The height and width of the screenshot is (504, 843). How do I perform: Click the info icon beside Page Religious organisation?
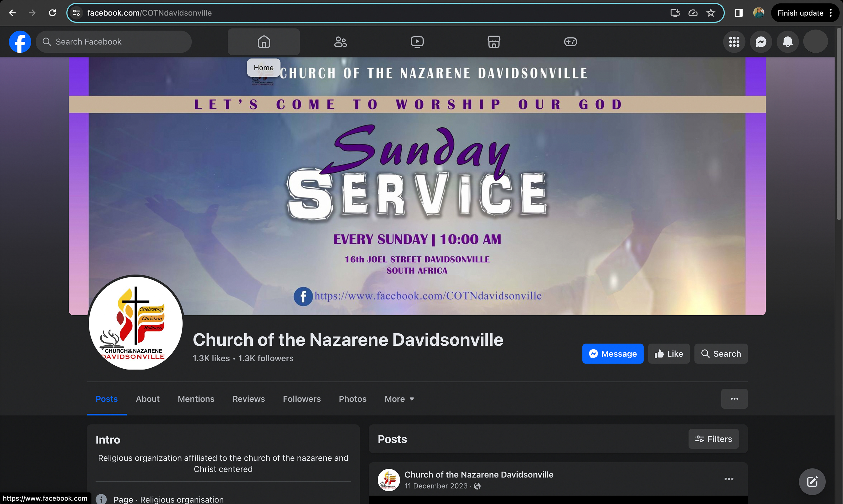pyautogui.click(x=101, y=499)
